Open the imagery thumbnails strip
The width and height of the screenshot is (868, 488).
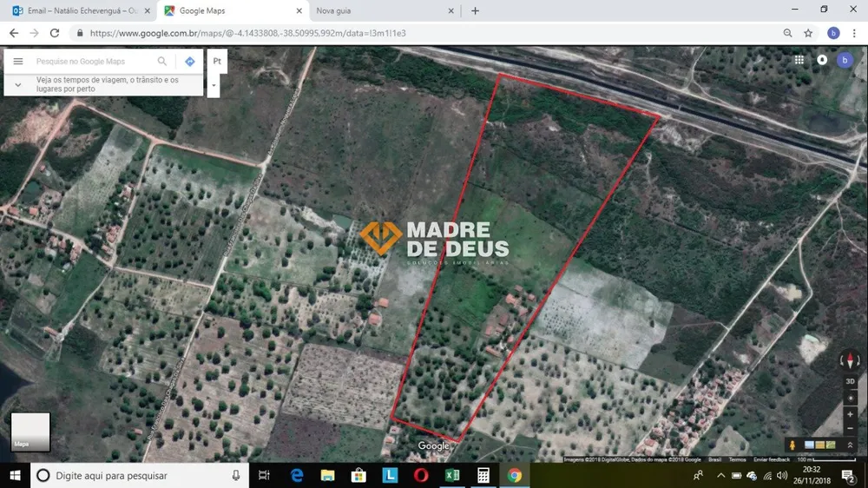tap(820, 445)
